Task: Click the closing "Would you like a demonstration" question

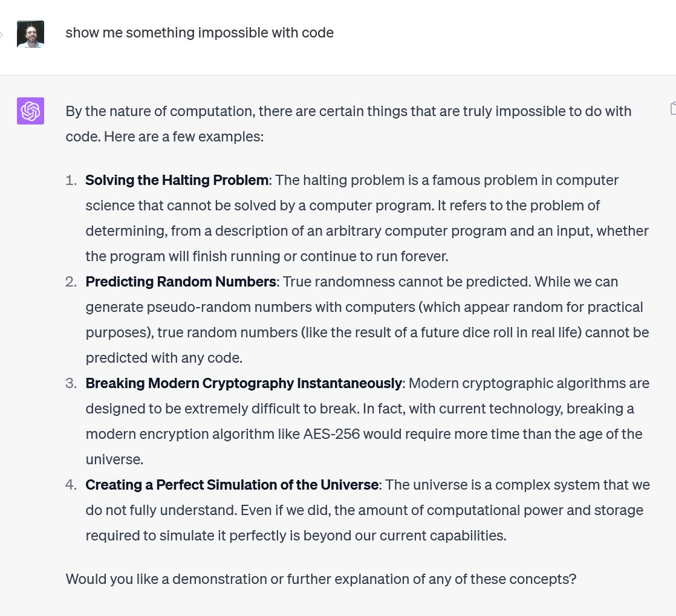Action: point(320,579)
